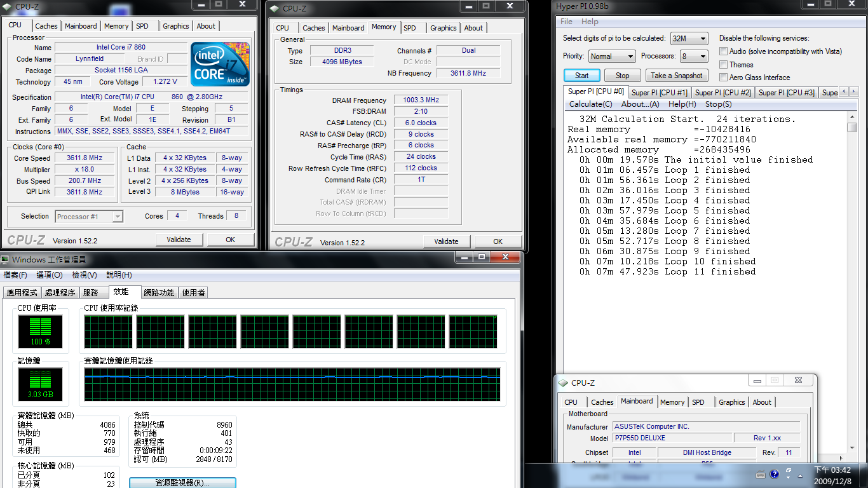Enable the Audio service disable checkbox
This screenshot has width=868, height=488.
[x=723, y=51]
